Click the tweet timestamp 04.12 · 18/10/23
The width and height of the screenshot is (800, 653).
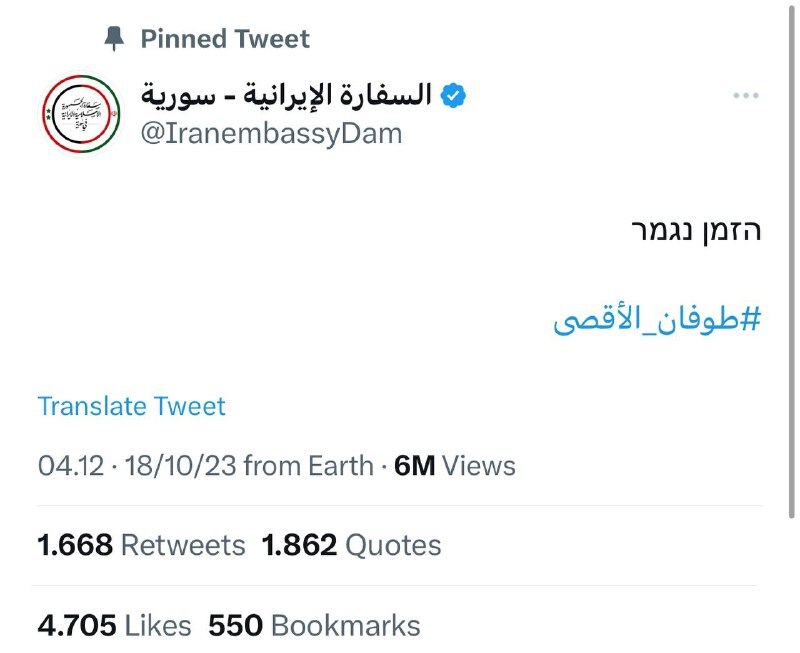click(x=137, y=466)
